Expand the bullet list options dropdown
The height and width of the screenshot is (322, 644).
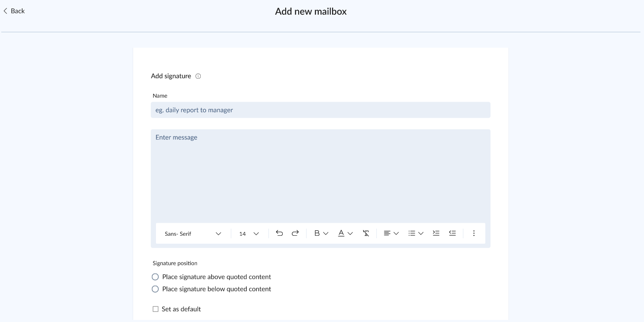click(421, 233)
